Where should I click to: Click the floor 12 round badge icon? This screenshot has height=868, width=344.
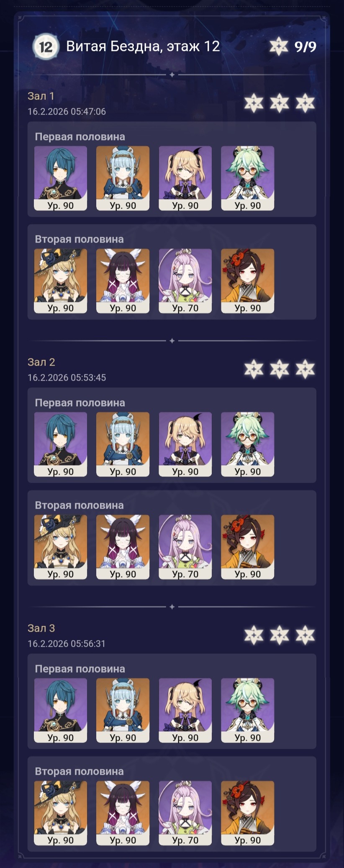(x=45, y=46)
